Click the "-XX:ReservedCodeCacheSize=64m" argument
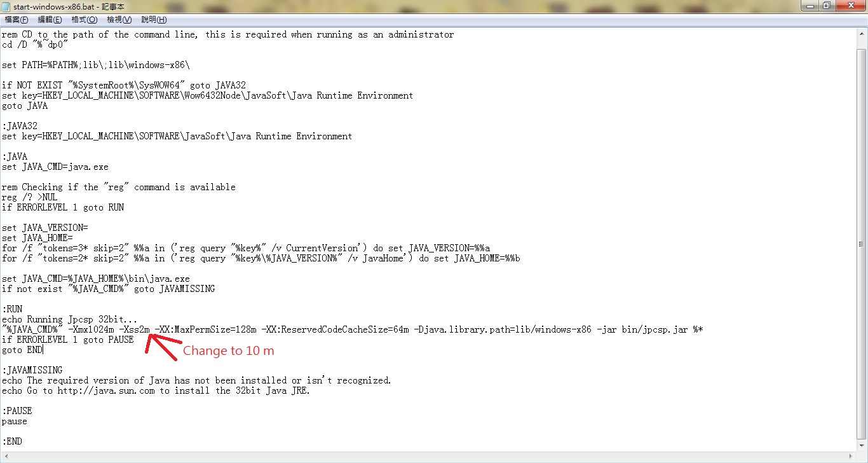 [335, 329]
